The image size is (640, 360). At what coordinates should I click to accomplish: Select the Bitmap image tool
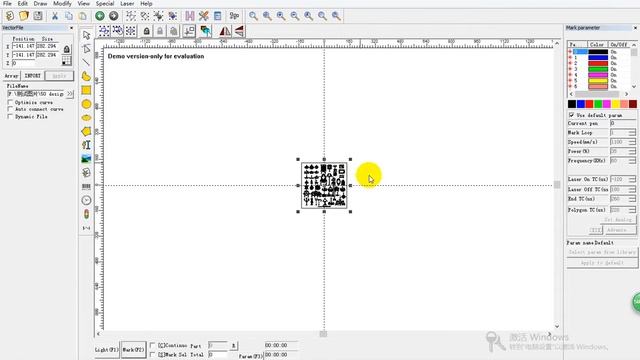86,159
